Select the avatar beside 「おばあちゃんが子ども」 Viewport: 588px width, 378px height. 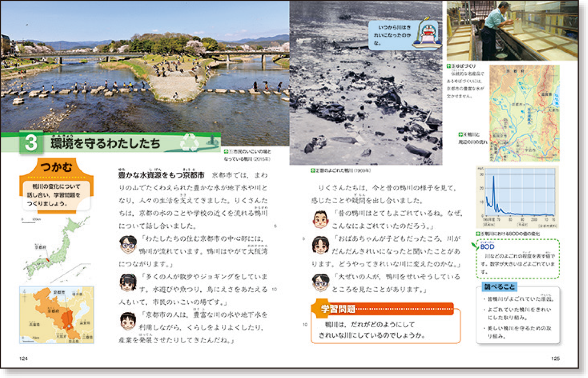click(320, 245)
